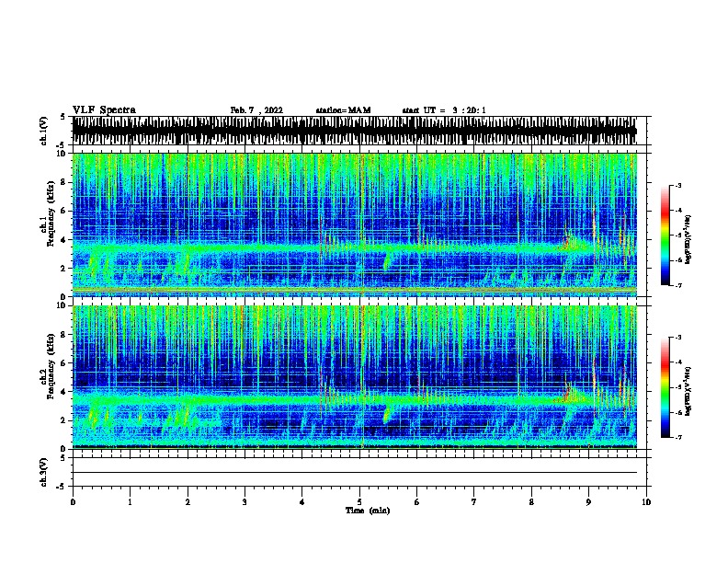
Task: Click the ch.2 spectrogram color scale bar
Action: (665, 387)
